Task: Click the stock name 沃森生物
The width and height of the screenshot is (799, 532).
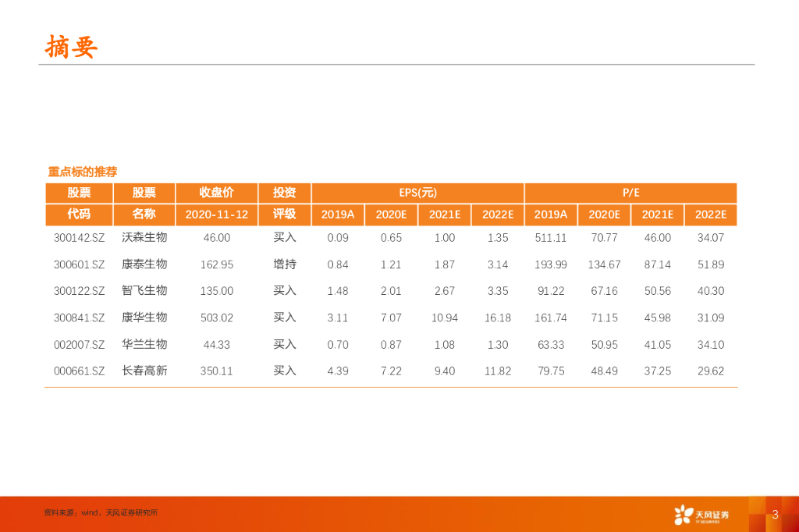Action: click(x=144, y=237)
